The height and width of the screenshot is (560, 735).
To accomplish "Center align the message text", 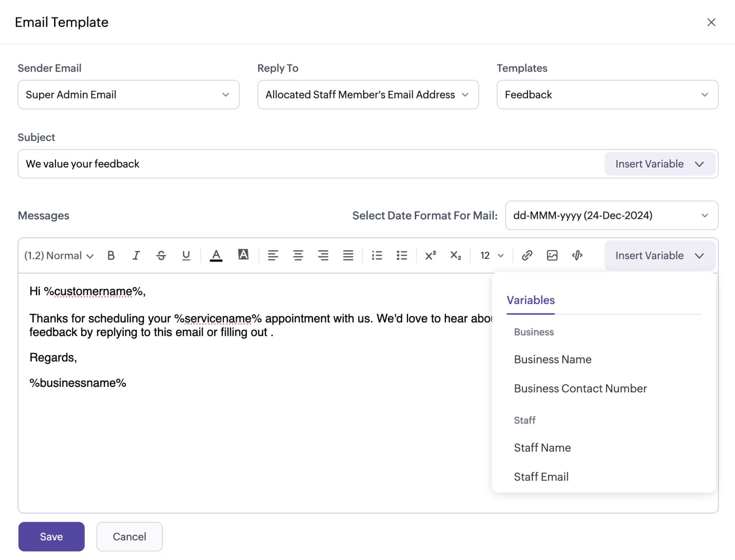I will 298,256.
